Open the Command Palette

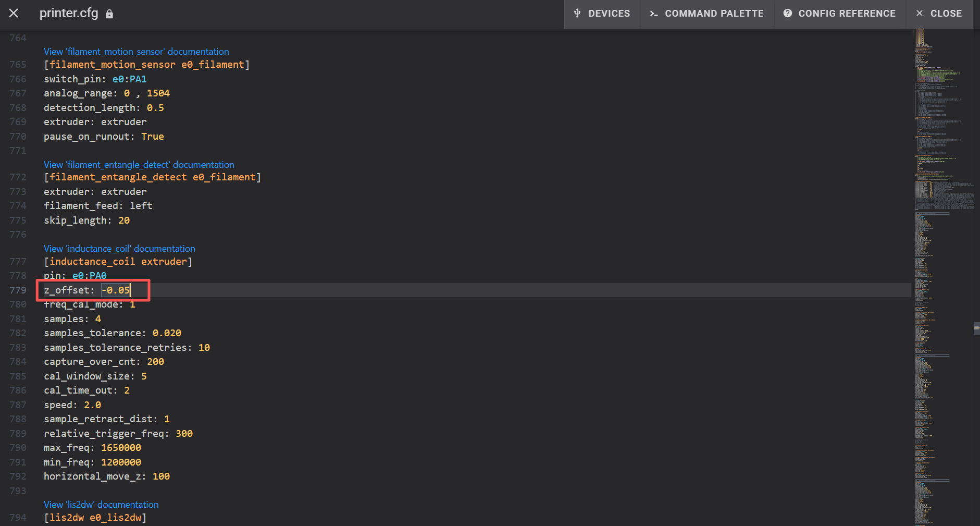(x=706, y=14)
